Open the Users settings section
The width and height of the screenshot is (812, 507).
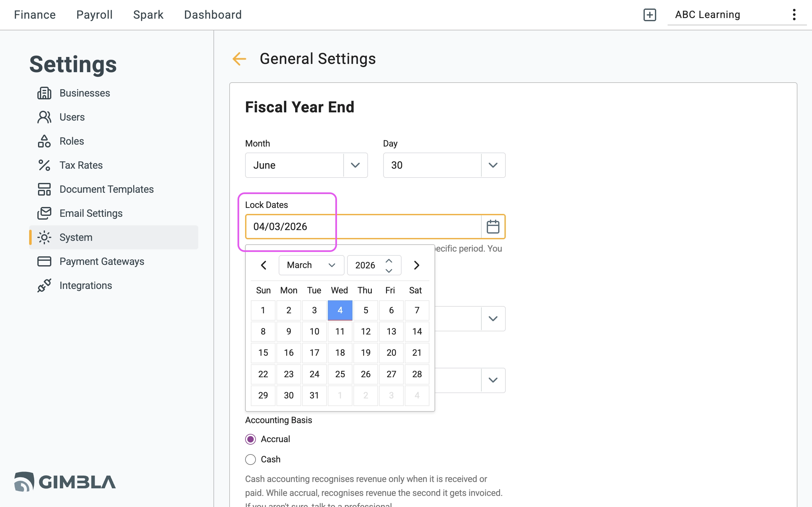[72, 117]
